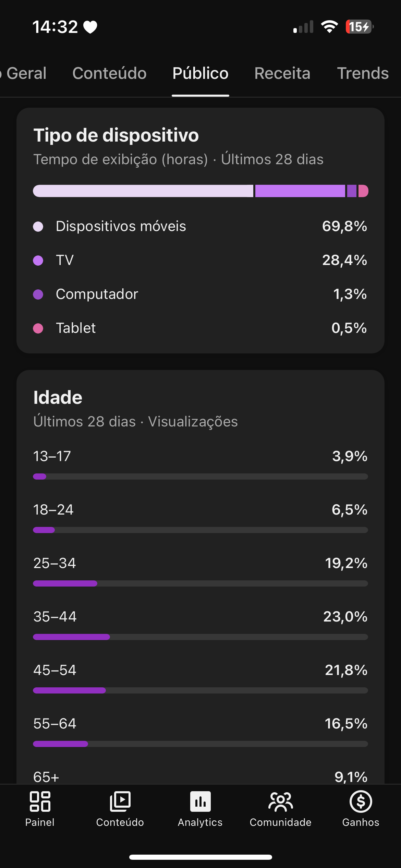The width and height of the screenshot is (401, 868).
Task: Tap the TV segment of device bar
Action: tap(300, 191)
